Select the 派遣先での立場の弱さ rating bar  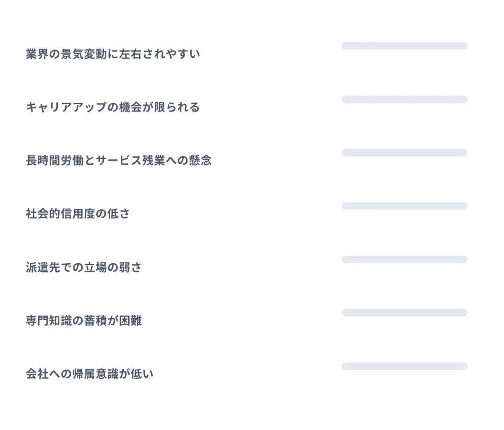404,259
